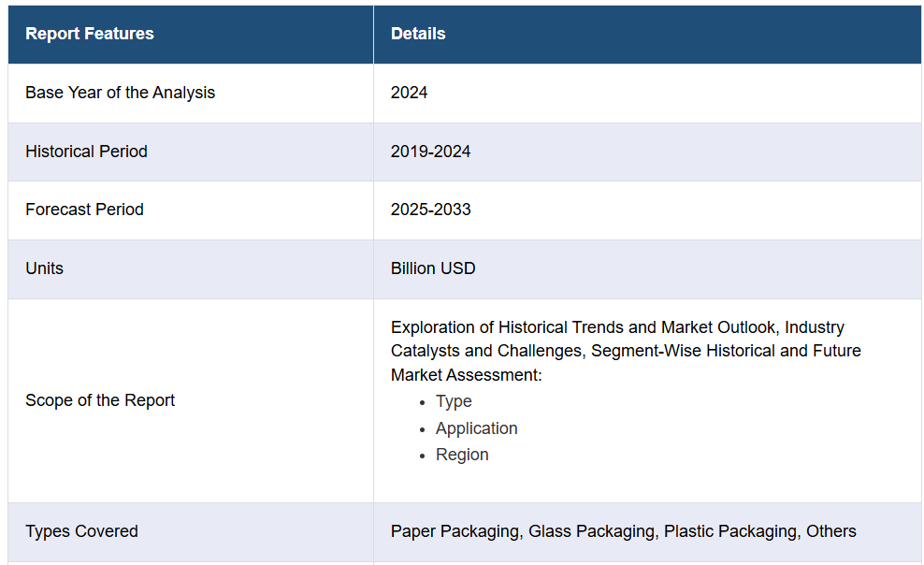
Task: Click the 2019-2024 historical period value
Action: point(430,152)
